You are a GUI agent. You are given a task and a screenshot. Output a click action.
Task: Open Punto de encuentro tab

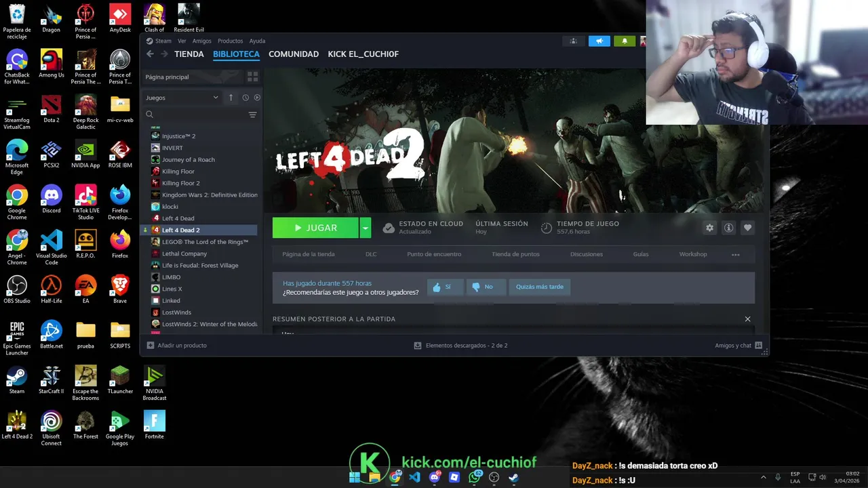coord(434,254)
